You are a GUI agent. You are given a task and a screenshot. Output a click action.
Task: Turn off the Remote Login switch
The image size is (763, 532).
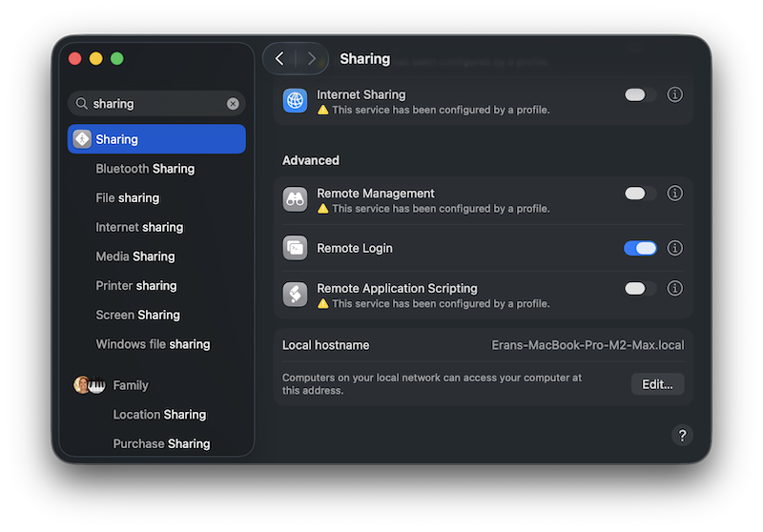640,248
